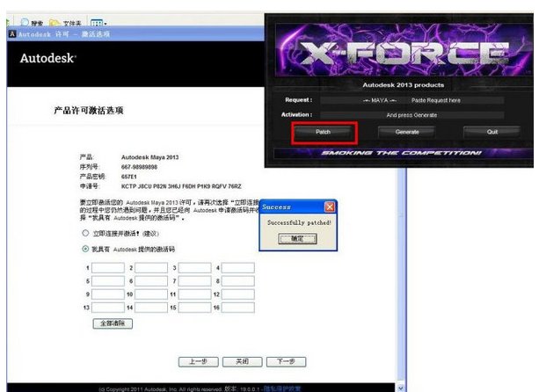Screen dimensions: 539x392
Task: Click activation code field 6
Action: click(151, 281)
